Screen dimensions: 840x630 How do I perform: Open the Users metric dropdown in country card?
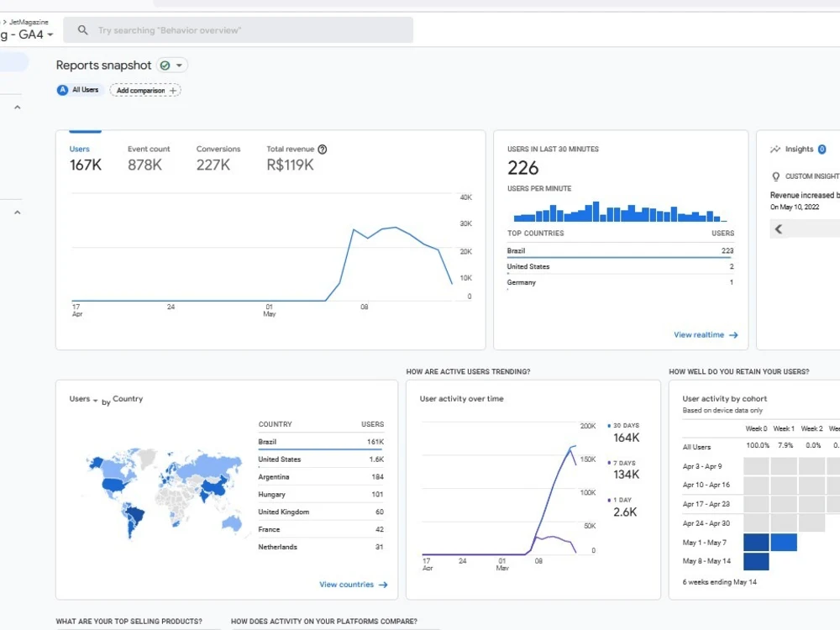tap(83, 399)
